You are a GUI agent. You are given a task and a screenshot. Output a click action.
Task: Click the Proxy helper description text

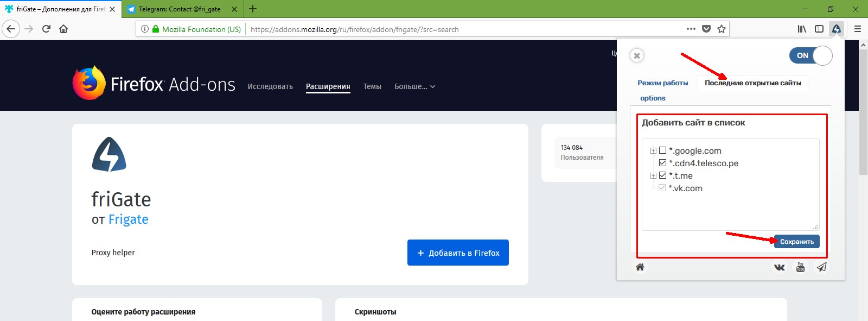pos(113,253)
